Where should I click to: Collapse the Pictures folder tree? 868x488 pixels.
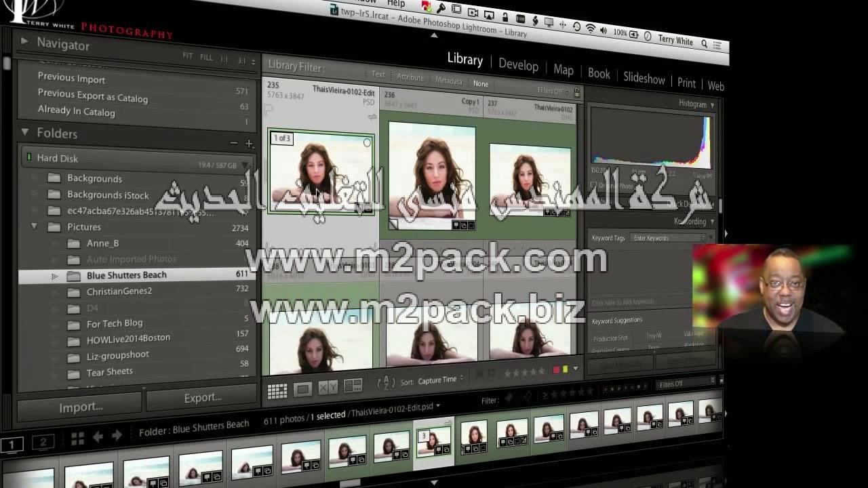34,226
